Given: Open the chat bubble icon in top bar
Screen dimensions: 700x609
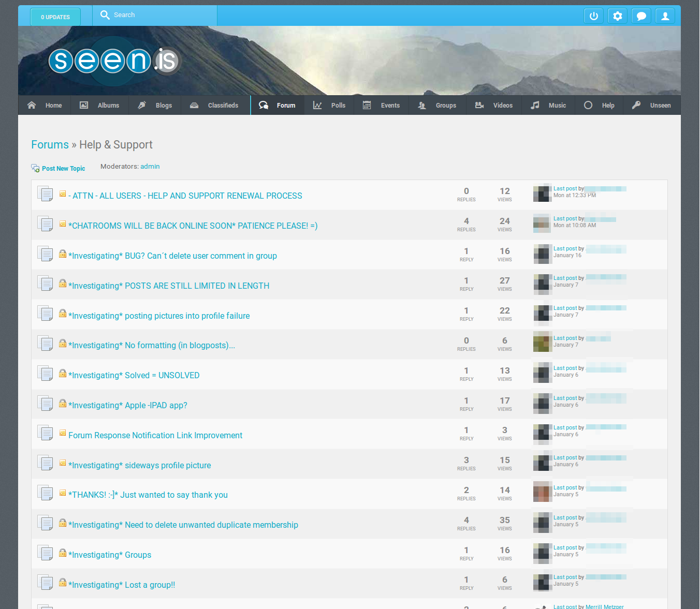Looking at the screenshot, I should [x=641, y=16].
